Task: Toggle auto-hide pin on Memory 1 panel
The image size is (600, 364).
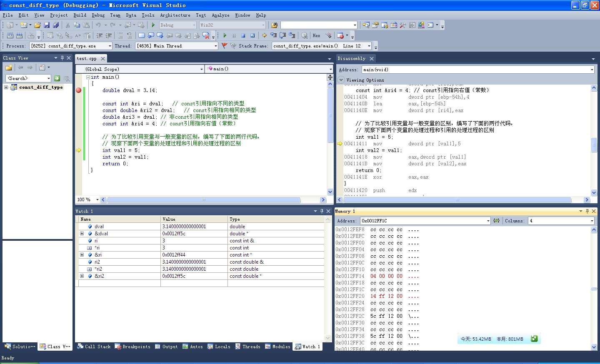Action: coord(587,211)
